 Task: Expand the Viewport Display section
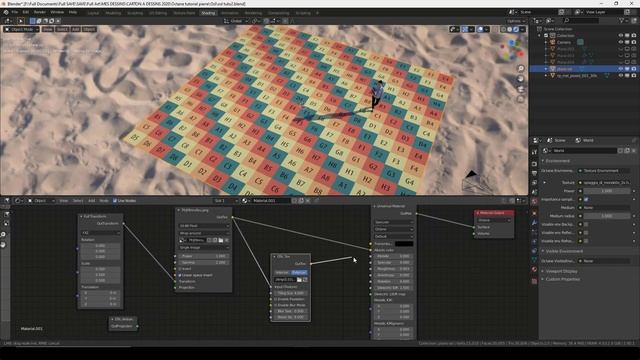[x=561, y=271]
